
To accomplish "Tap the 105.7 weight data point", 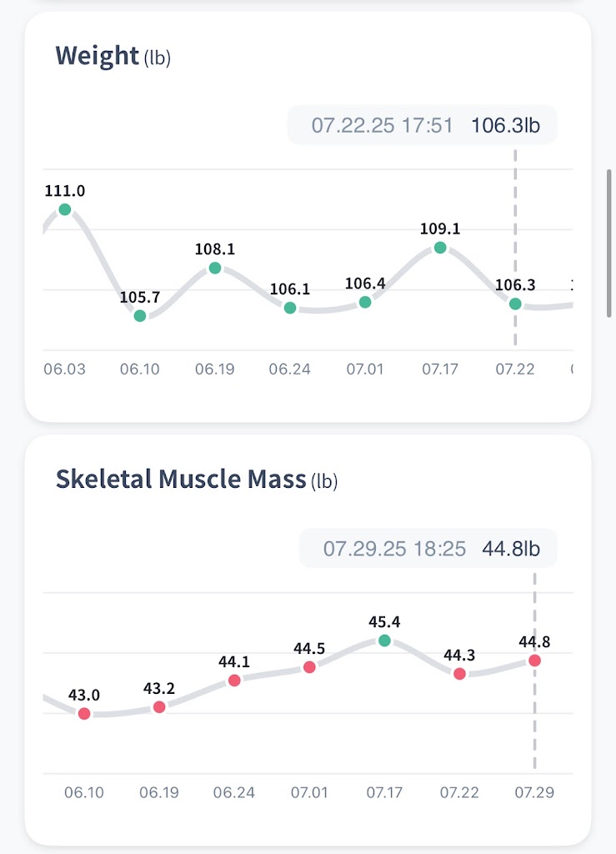I will (140, 315).
